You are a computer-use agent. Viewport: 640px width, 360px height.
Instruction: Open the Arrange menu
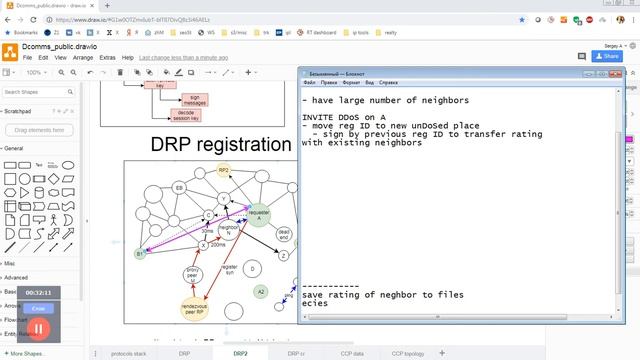83,58
